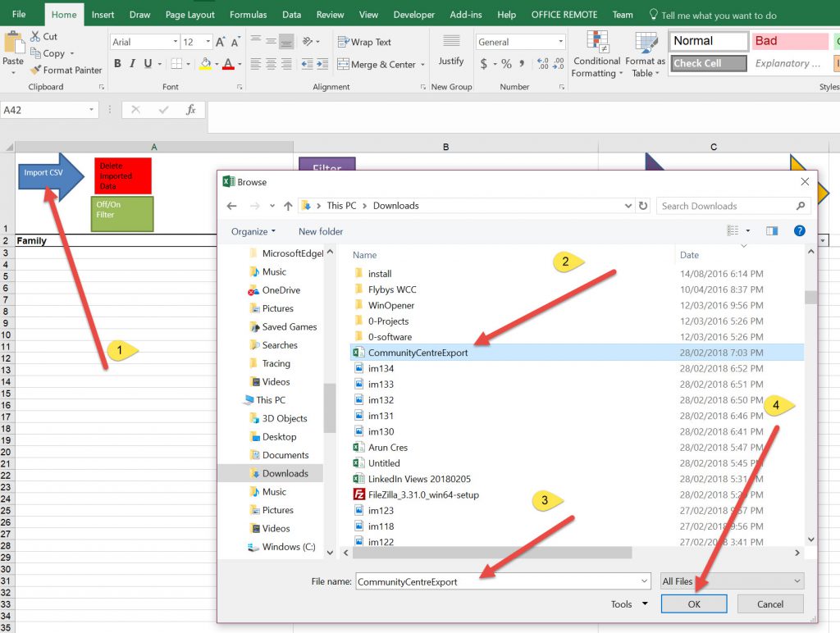This screenshot has width=840, height=633.
Task: Click the Off/On Filter green shape
Action: [x=121, y=213]
